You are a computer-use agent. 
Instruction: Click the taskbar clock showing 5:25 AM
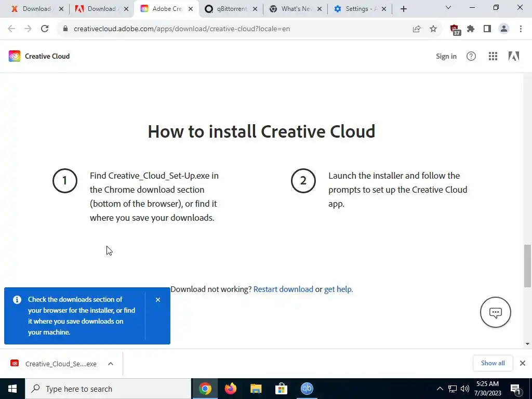pyautogui.click(x=487, y=389)
